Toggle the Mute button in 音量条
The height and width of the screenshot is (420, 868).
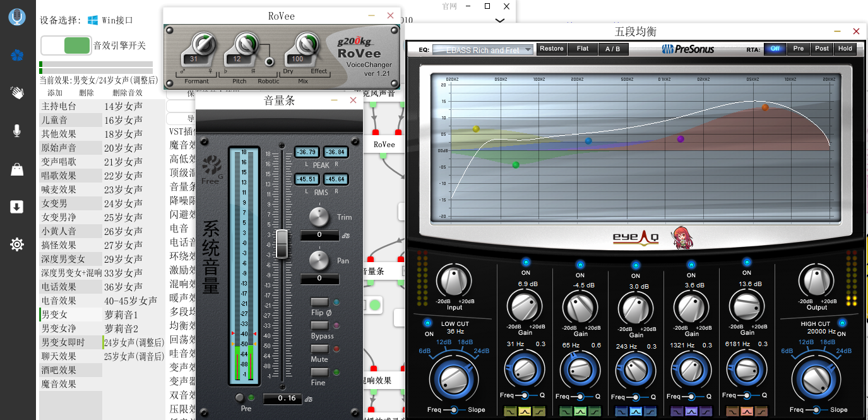tap(319, 349)
